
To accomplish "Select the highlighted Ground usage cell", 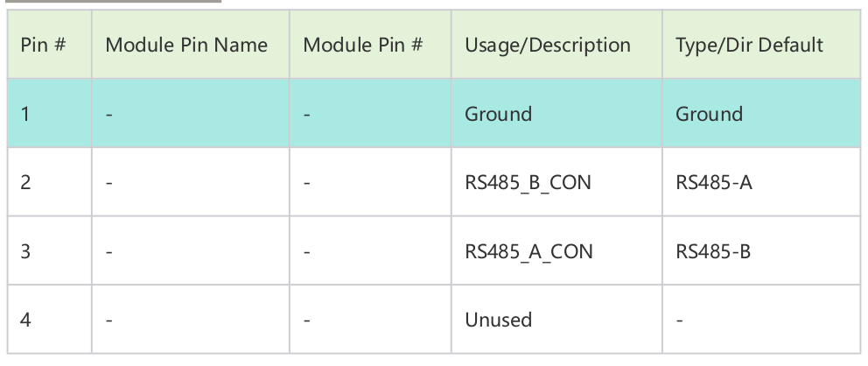I will (498, 114).
